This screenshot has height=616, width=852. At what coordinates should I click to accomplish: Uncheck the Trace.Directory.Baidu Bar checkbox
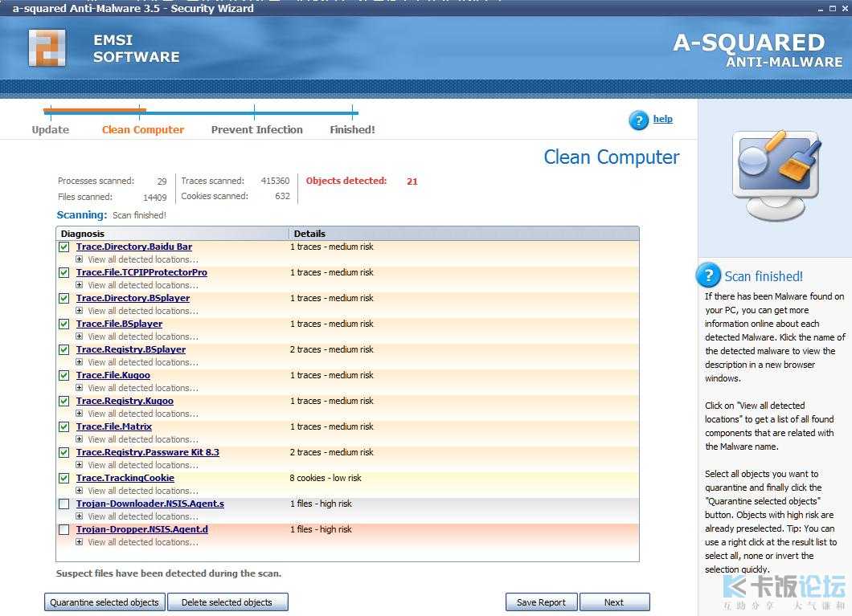(x=64, y=247)
